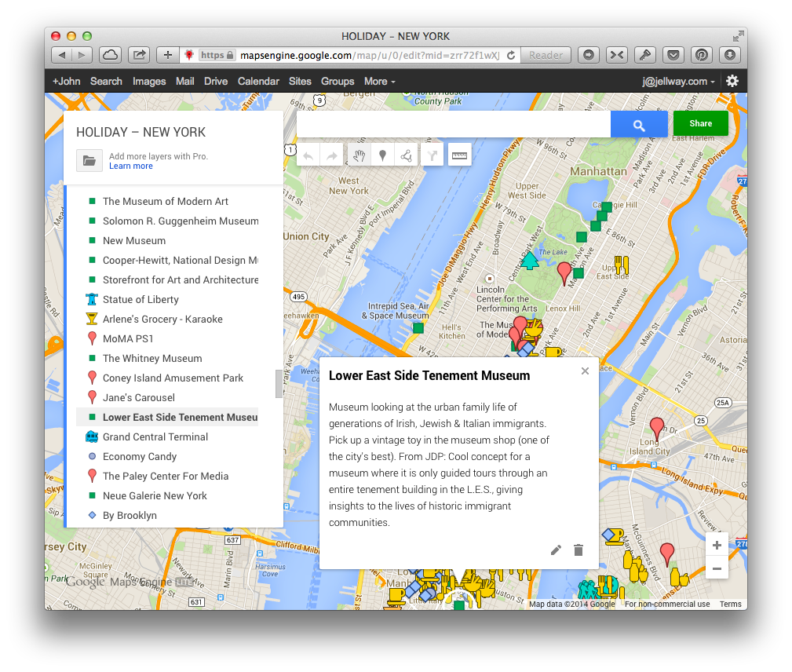This screenshot has height=672, width=792.
Task: Select the hand pan tool
Action: tap(360, 155)
